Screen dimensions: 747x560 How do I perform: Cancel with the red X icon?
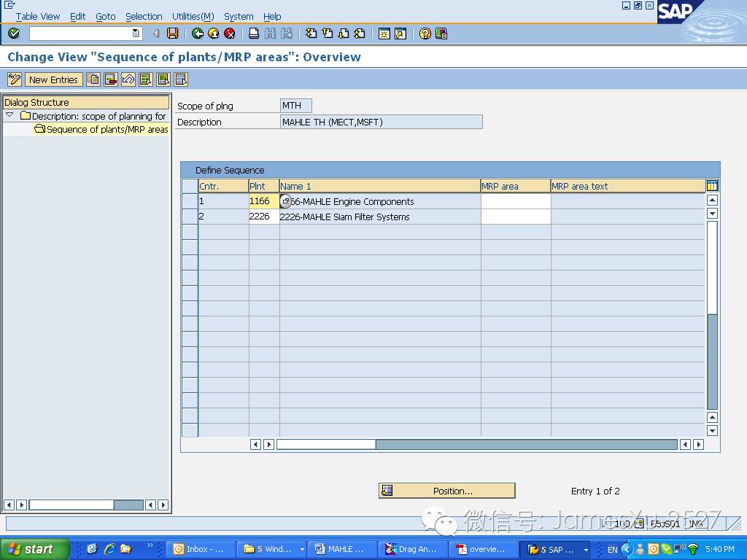pyautogui.click(x=230, y=34)
